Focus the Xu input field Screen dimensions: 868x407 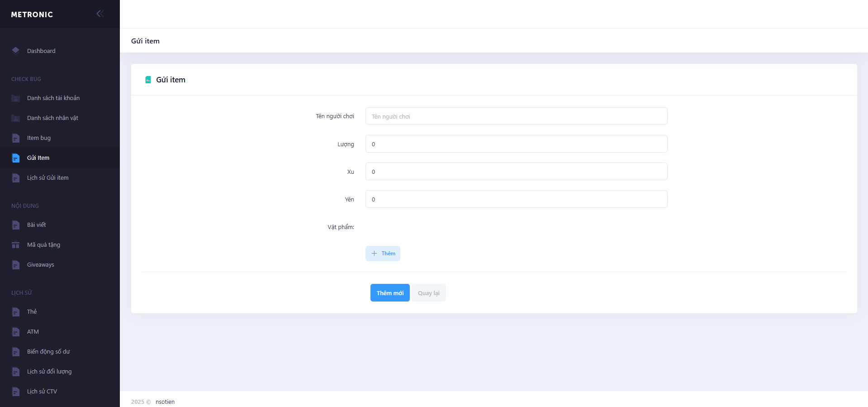516,172
